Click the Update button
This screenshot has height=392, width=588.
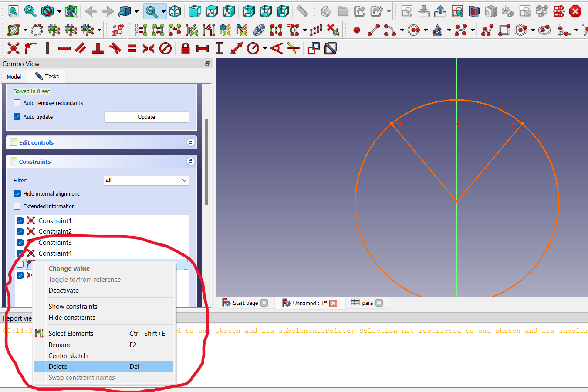[x=146, y=117]
